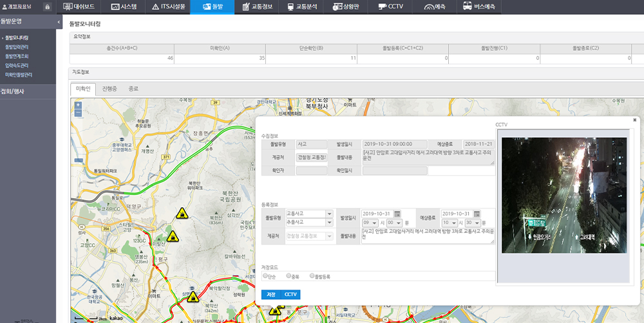Viewport: 644px width, 323px height.
Task: Click the topmost incident warning marker on map
Action: tap(183, 213)
